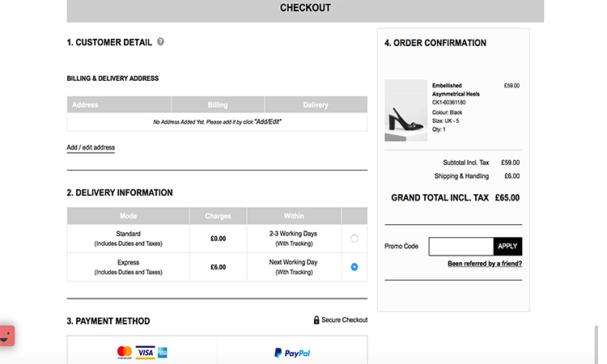Click the Delivery column header

(x=316, y=104)
